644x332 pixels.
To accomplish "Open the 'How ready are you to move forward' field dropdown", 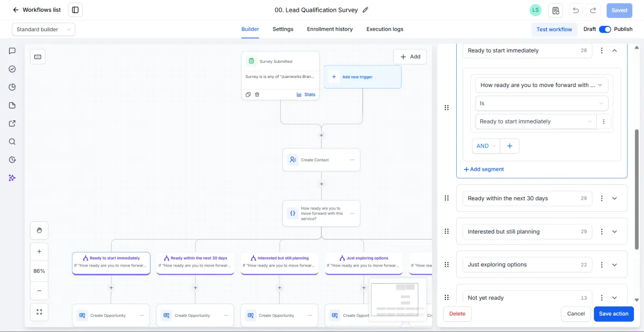I will (541, 85).
